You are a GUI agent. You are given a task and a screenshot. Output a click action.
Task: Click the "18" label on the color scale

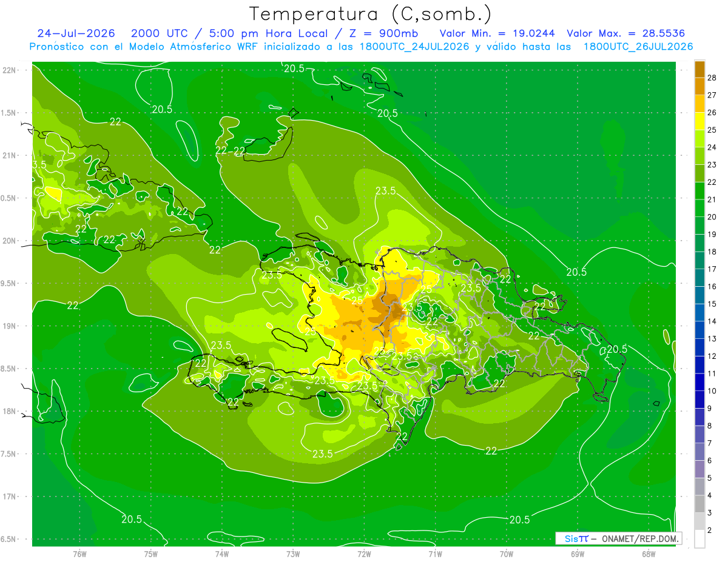pos(712,252)
